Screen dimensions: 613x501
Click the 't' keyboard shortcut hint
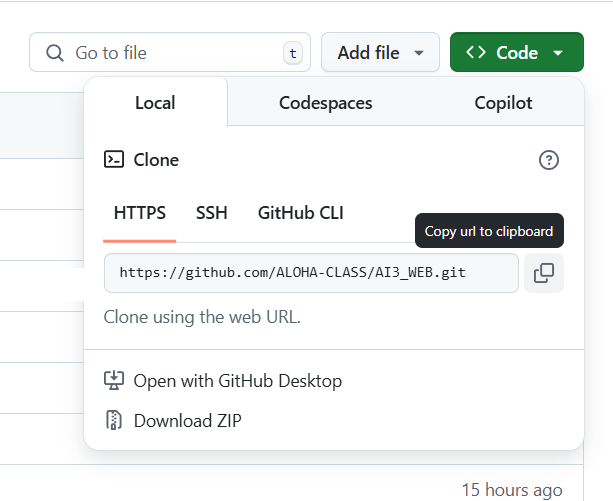click(x=293, y=53)
